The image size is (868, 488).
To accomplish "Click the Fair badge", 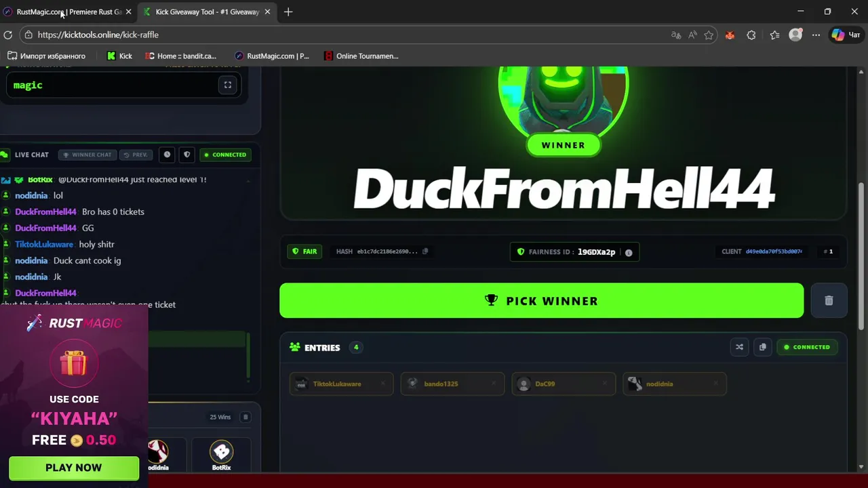I will (x=304, y=251).
